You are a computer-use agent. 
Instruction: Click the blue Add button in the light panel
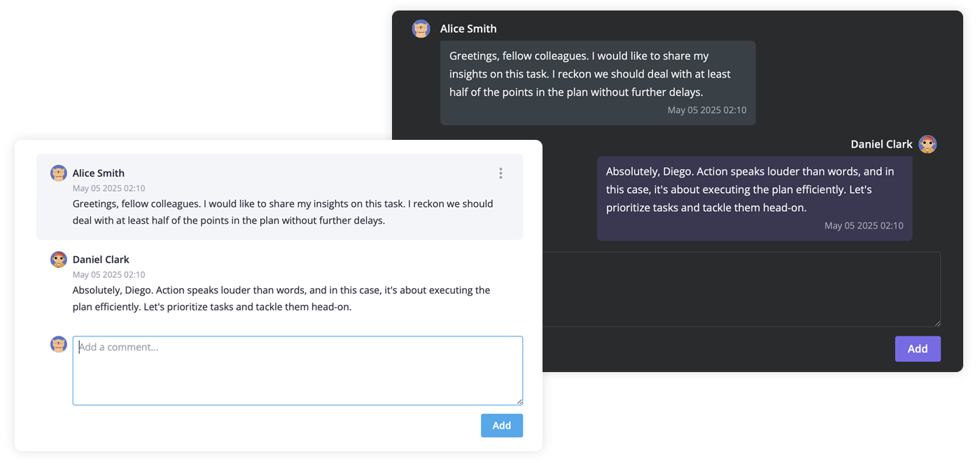click(502, 425)
